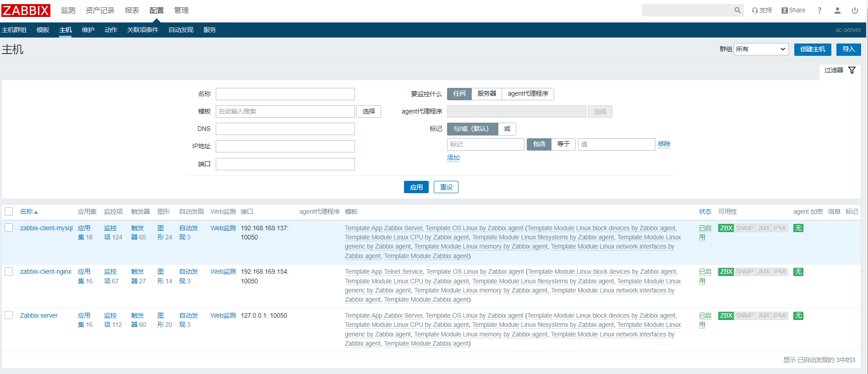Screen dimensions: 868x374
Task: Open Template App Telnet Service link
Action: tap(384, 271)
